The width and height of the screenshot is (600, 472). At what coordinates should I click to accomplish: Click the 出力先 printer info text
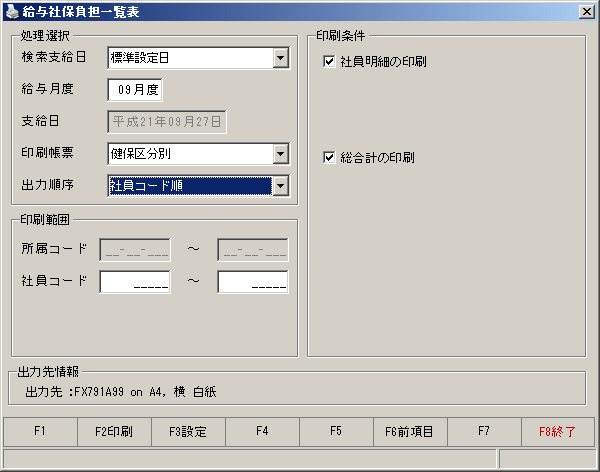tap(121, 392)
